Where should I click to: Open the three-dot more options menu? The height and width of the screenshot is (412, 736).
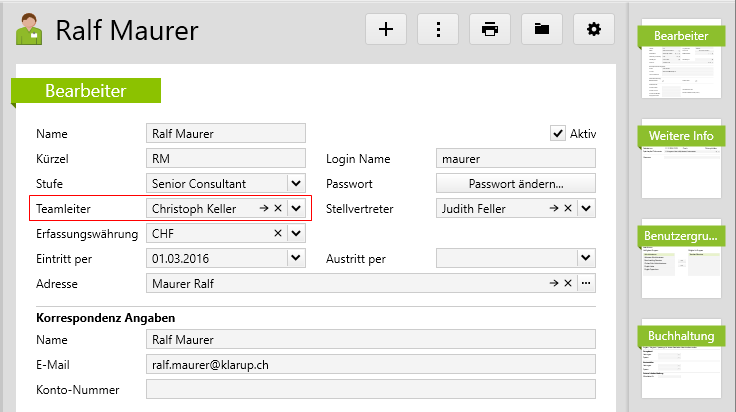pyautogui.click(x=438, y=29)
